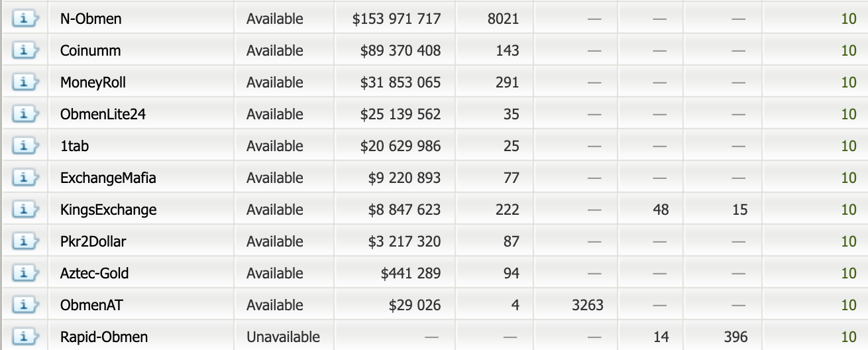Open the N-Obmen exchanger link
Screen dimensions: 868x350
pos(91,19)
